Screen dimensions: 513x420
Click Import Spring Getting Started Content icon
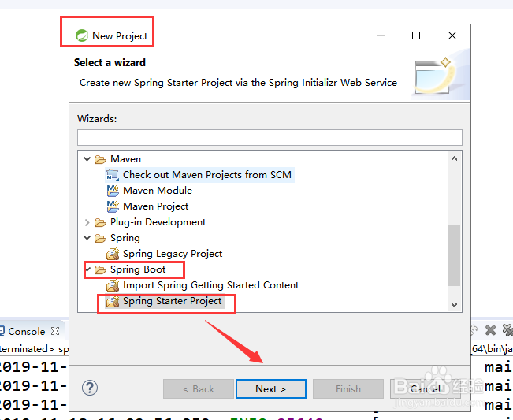113,285
